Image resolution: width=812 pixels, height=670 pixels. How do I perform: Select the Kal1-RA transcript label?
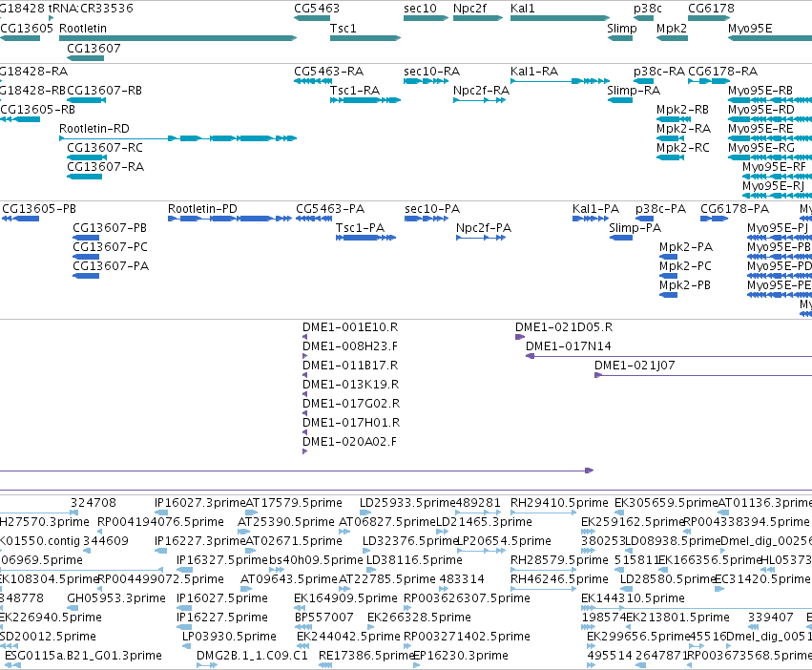[534, 72]
